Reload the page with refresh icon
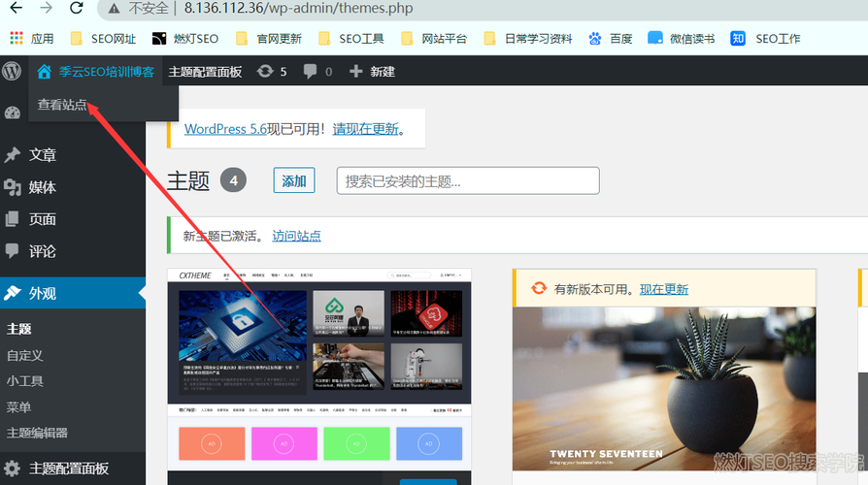Image resolution: width=868 pixels, height=485 pixels. 77,8
